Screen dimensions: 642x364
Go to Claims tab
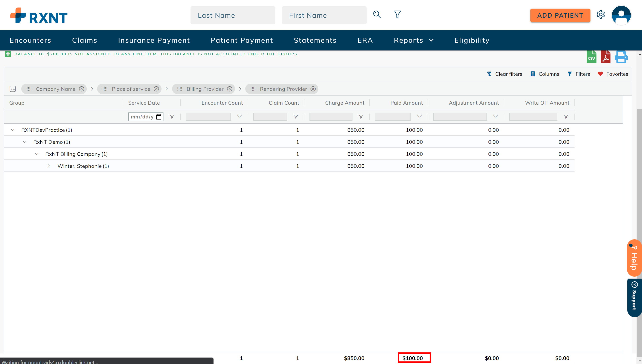[x=85, y=40]
